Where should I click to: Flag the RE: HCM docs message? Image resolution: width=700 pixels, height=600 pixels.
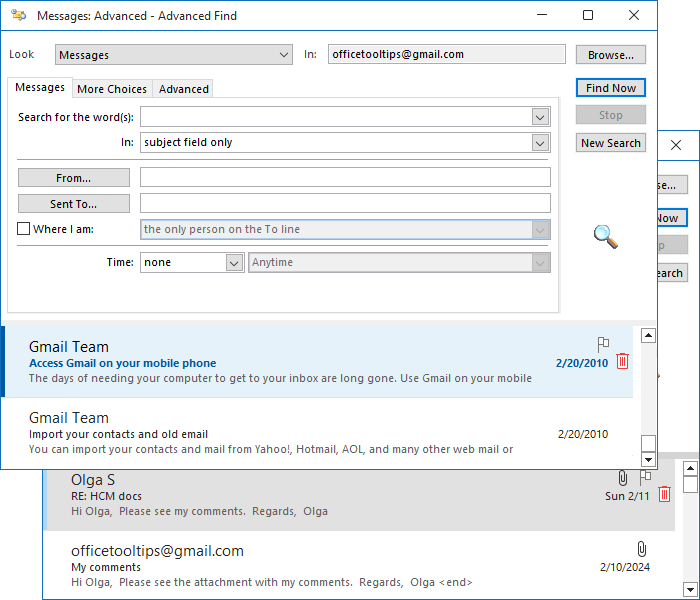645,478
